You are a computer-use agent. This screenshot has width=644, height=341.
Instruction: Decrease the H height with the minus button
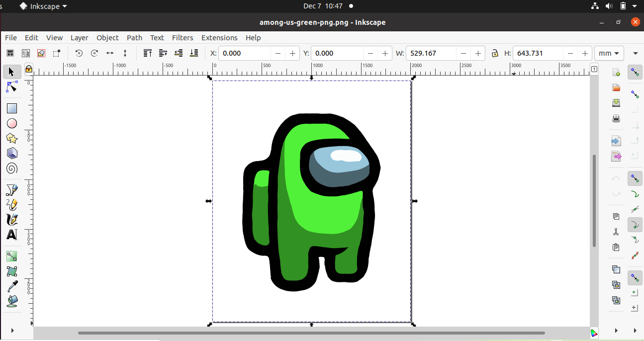[570, 53]
